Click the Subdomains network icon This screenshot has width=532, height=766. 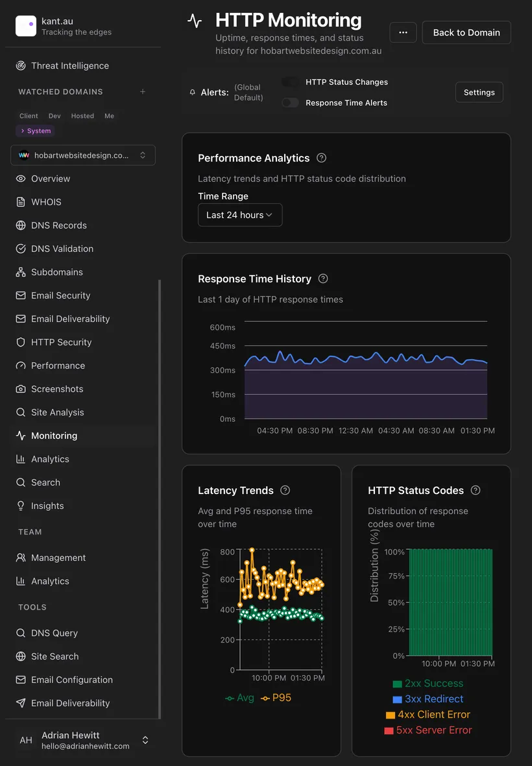pos(21,272)
